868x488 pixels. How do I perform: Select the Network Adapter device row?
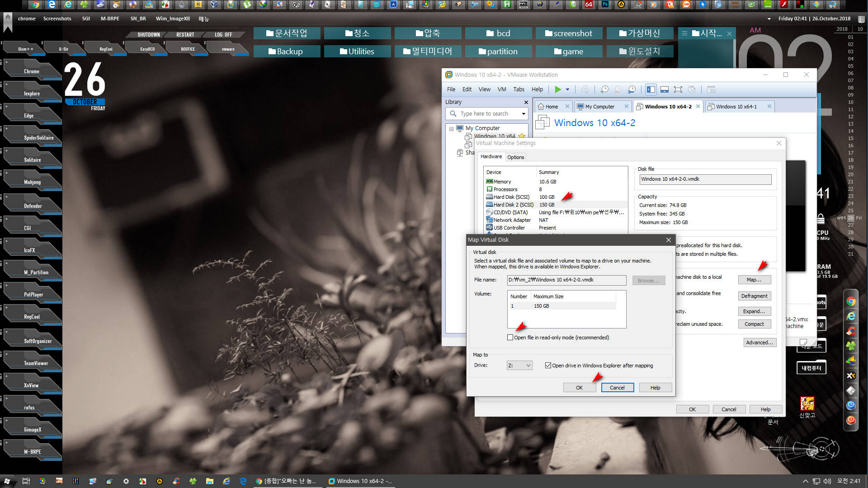click(556, 220)
